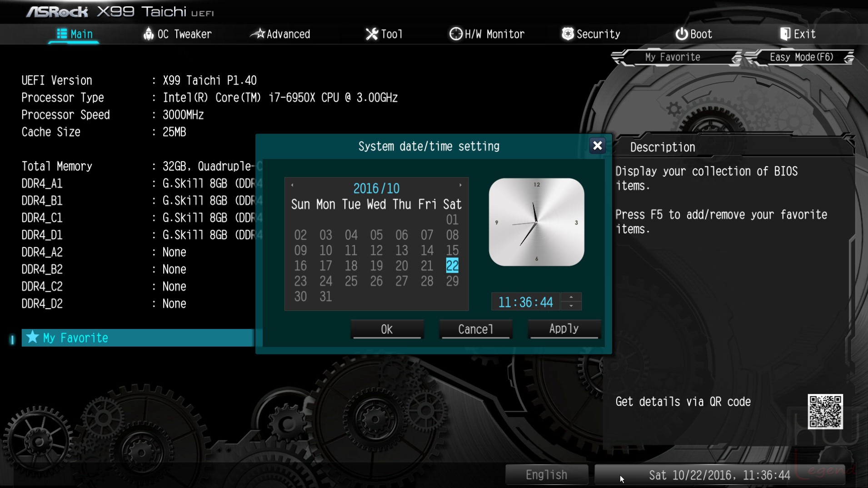Switch to the Security tab
Image resolution: width=868 pixels, height=488 pixels.
point(591,34)
